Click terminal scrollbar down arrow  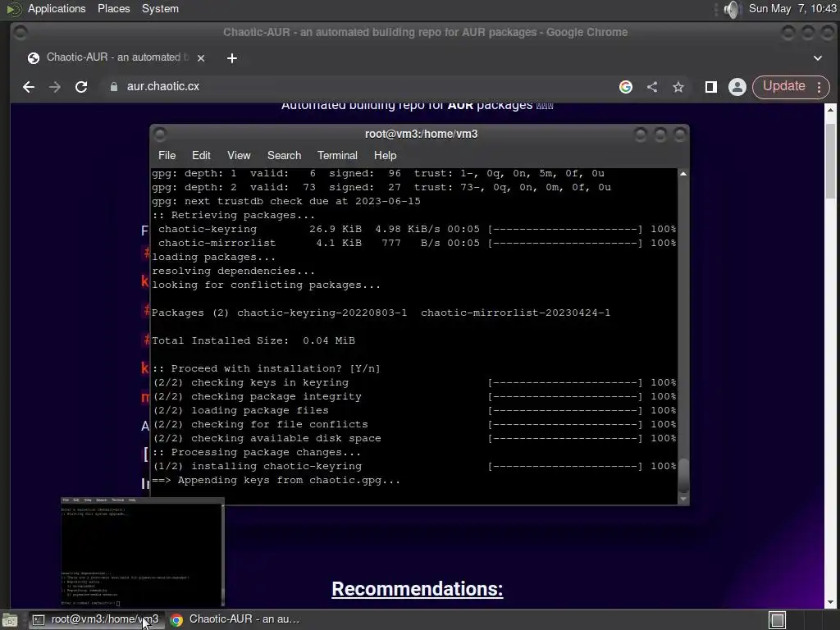click(683, 499)
